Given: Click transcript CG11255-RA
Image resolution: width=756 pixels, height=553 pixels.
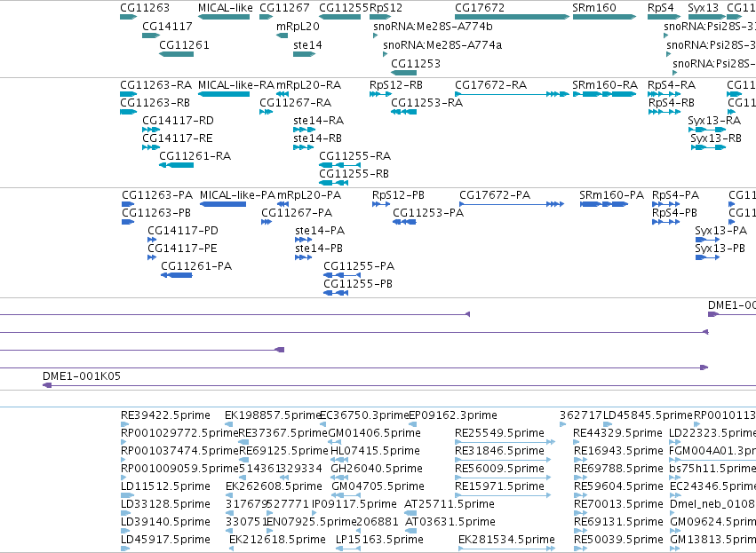Looking at the screenshot, I should coord(354,156).
